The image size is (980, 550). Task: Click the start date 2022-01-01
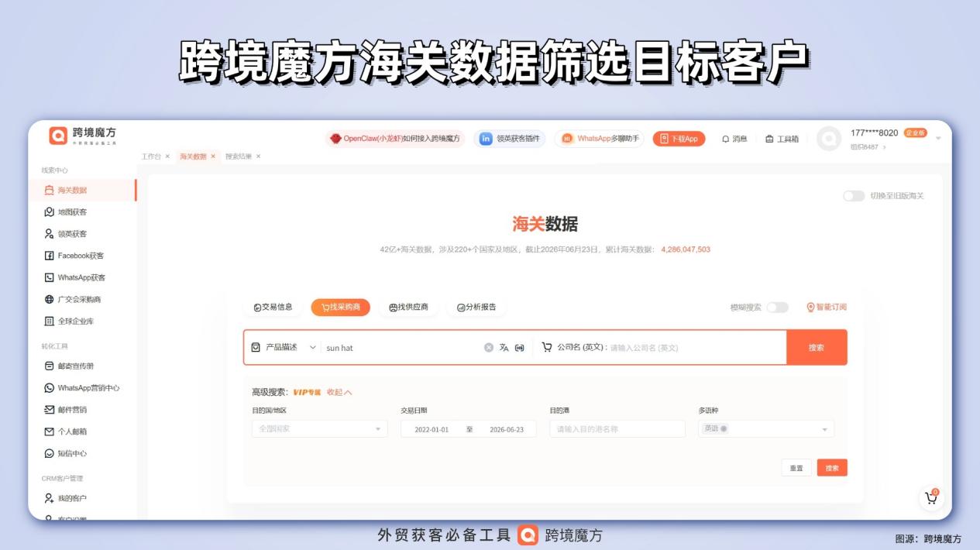tap(432, 429)
